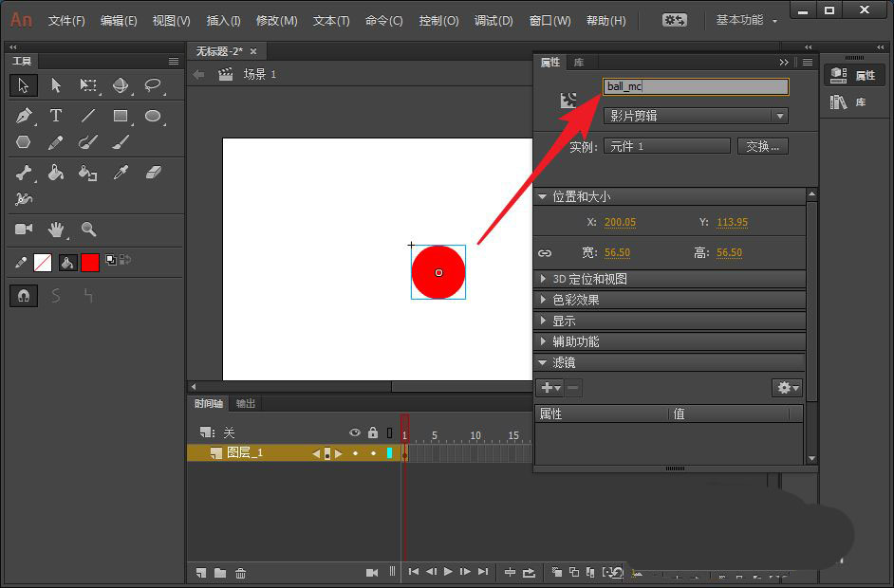894x588 pixels.
Task: Expand the 辅助功能 section
Action: coord(543,341)
